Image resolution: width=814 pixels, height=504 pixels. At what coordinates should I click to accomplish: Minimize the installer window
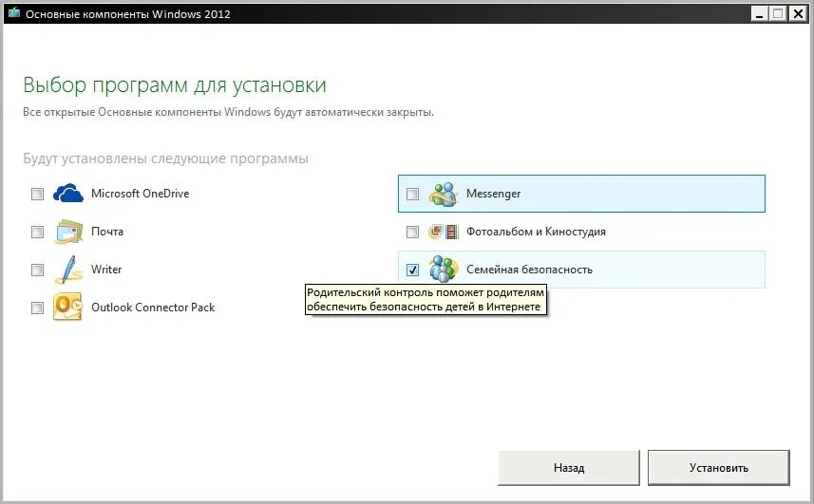point(760,13)
